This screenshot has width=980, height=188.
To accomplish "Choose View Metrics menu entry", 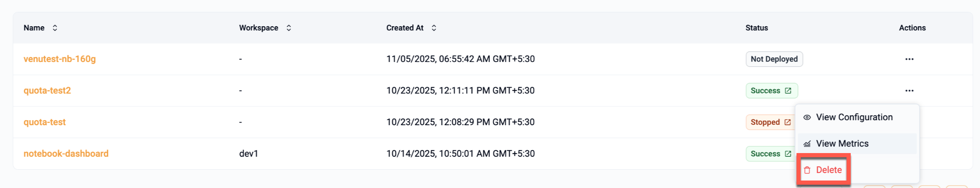I will tap(842, 143).
